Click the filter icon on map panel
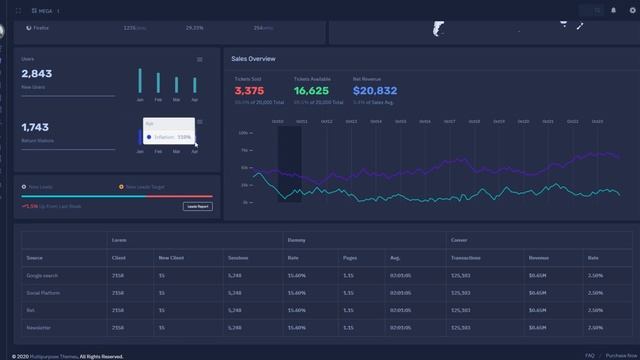Image resolution: width=640 pixels, height=360 pixels. 564,24
